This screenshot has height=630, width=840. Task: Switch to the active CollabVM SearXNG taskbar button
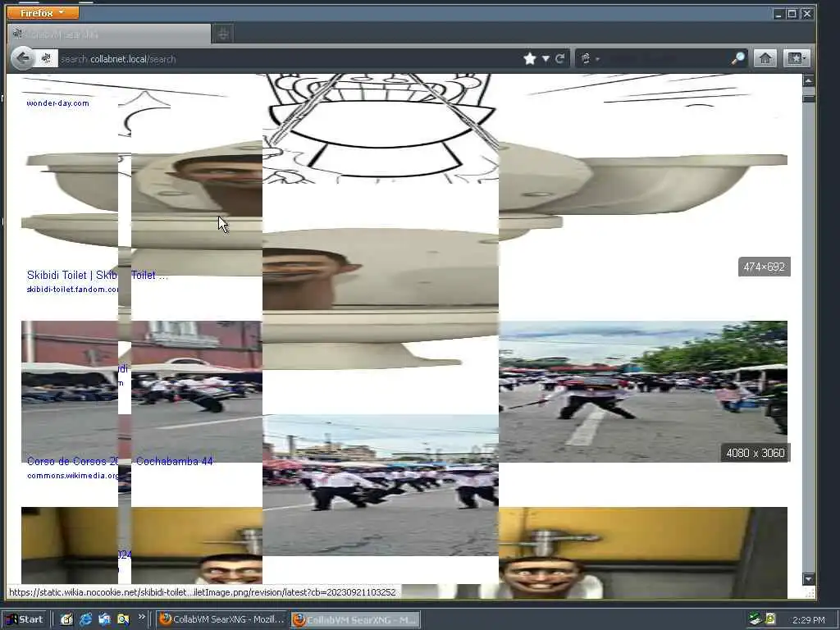[x=356, y=620]
